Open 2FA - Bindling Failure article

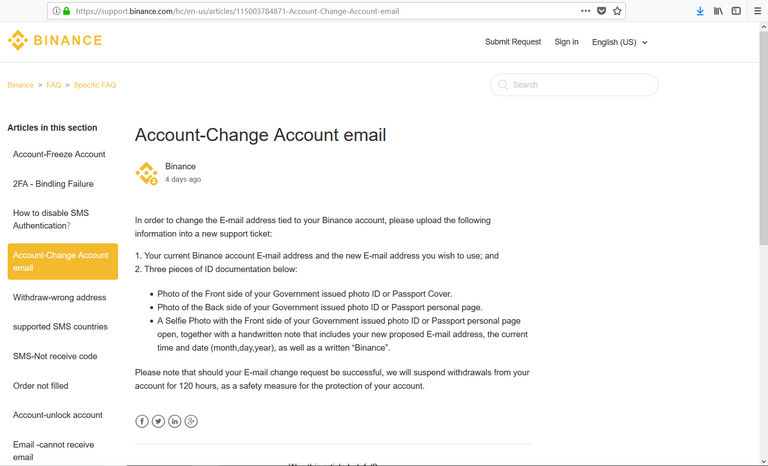coord(53,184)
